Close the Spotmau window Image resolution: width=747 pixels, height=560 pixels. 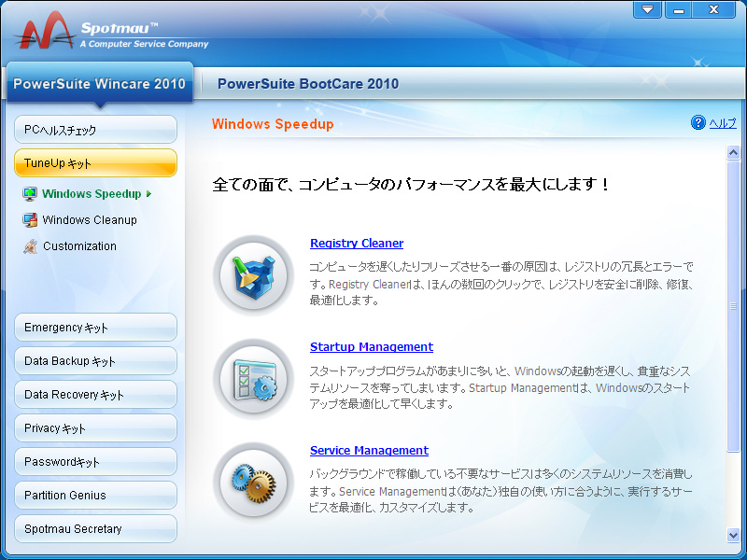713,9
